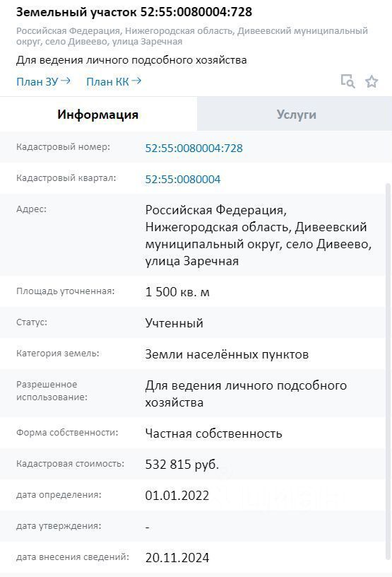Screen dimensions: 392x577
Task: Click the search-on-map icon near the star
Action: tap(348, 81)
